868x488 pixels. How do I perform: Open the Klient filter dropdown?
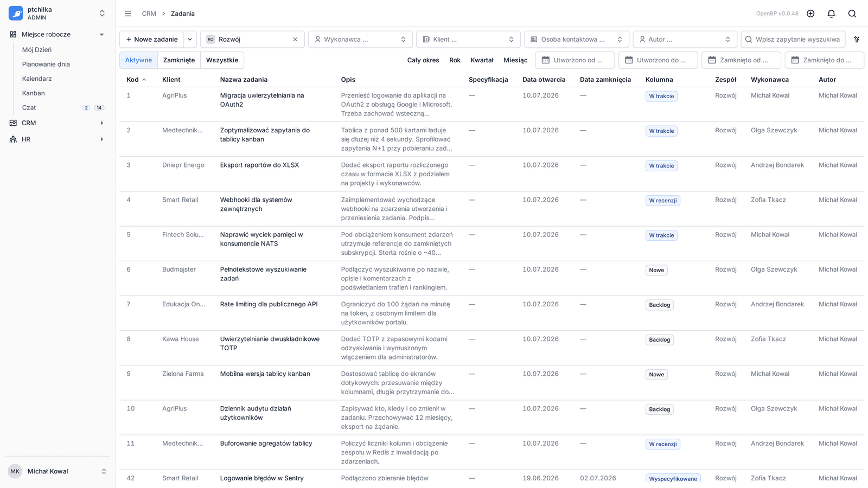(469, 39)
